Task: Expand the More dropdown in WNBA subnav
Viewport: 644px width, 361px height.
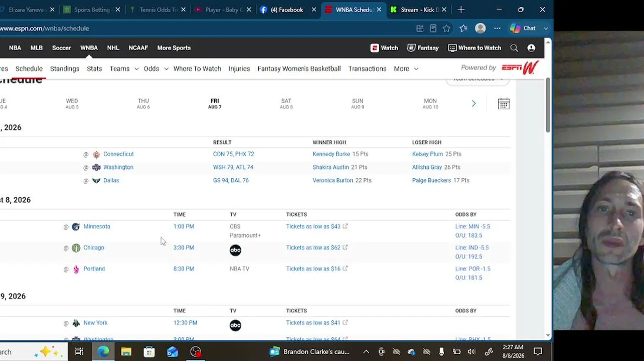Action: [x=406, y=69]
